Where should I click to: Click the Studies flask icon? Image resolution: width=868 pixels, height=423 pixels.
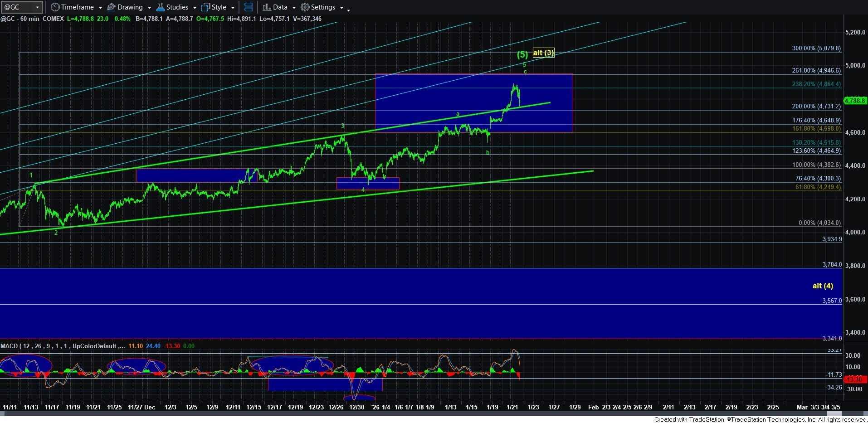[x=161, y=7]
